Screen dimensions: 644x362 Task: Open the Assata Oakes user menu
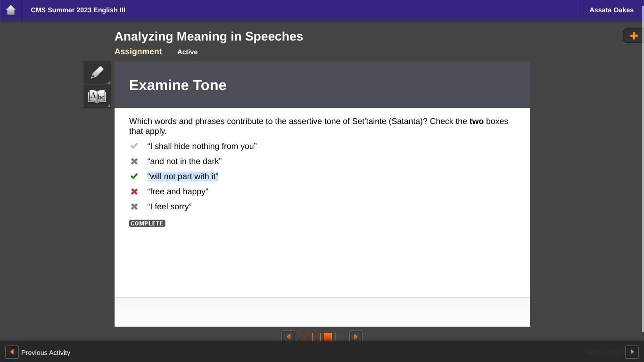click(x=611, y=10)
